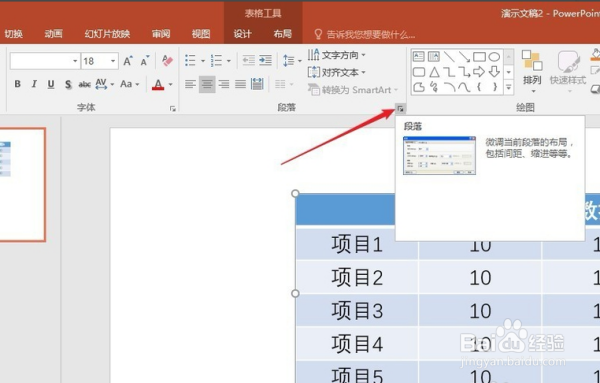Select arrow line shape

(464, 57)
